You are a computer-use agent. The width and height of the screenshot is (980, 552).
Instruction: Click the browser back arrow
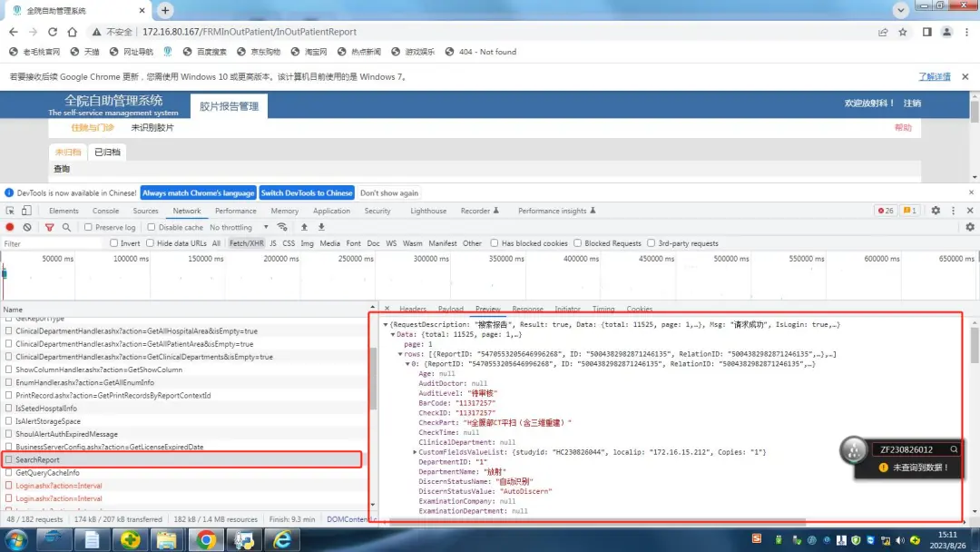click(13, 32)
